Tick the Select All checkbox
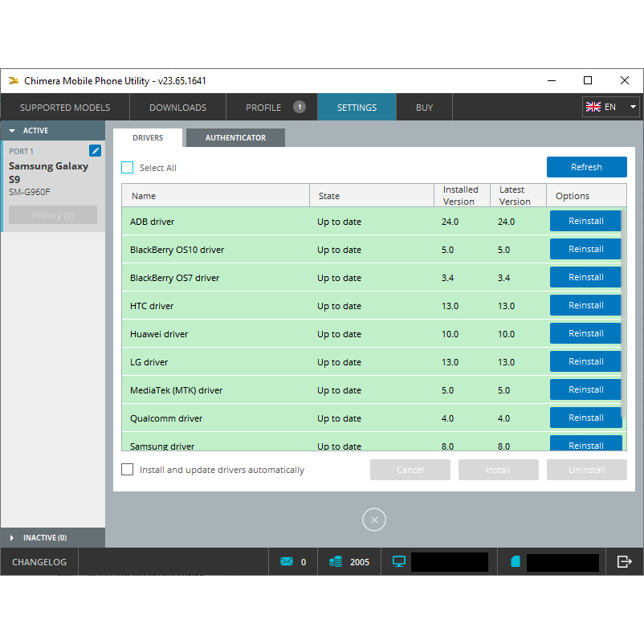The width and height of the screenshot is (644, 644). coord(128,168)
